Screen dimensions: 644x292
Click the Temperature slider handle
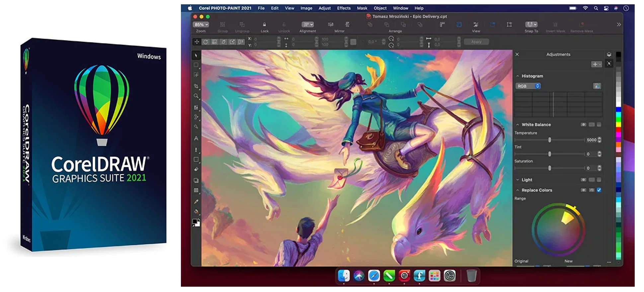(550, 140)
